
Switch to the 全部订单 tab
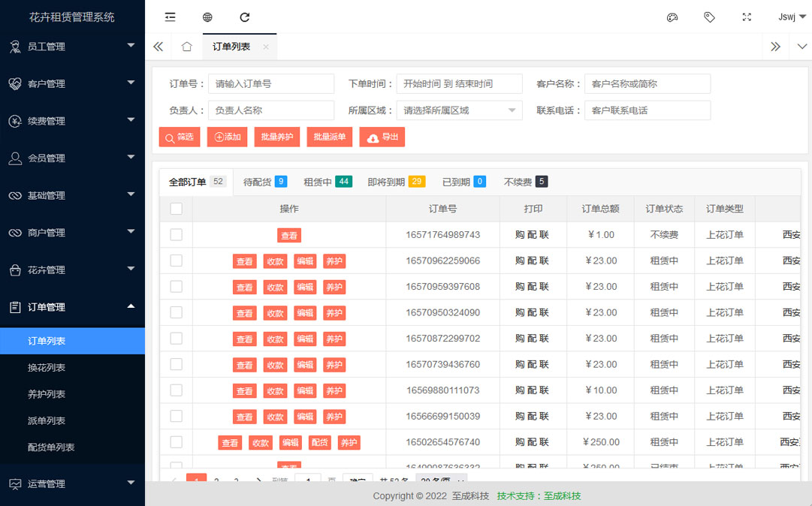click(x=197, y=182)
